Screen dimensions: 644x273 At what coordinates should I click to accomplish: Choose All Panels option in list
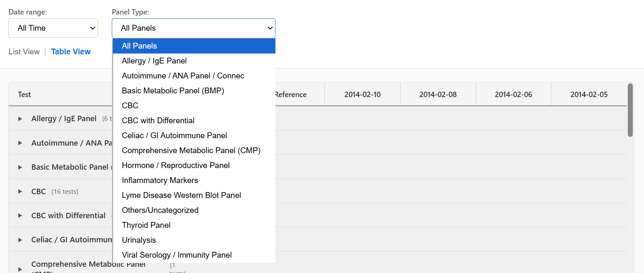click(x=194, y=46)
